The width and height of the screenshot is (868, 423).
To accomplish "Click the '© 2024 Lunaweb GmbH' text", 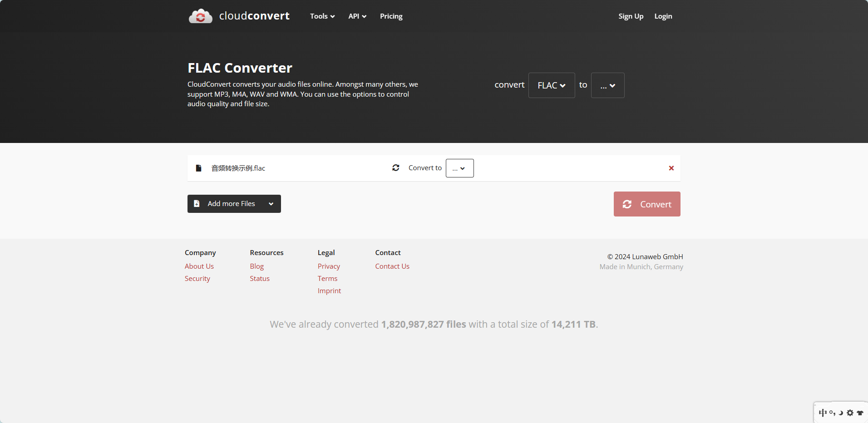I will pyautogui.click(x=645, y=257).
